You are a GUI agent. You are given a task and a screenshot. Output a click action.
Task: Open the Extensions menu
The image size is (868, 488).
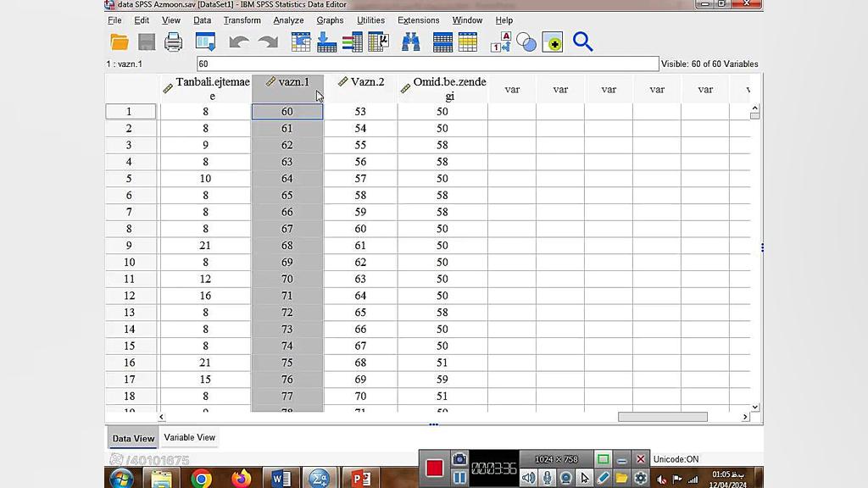pos(419,20)
